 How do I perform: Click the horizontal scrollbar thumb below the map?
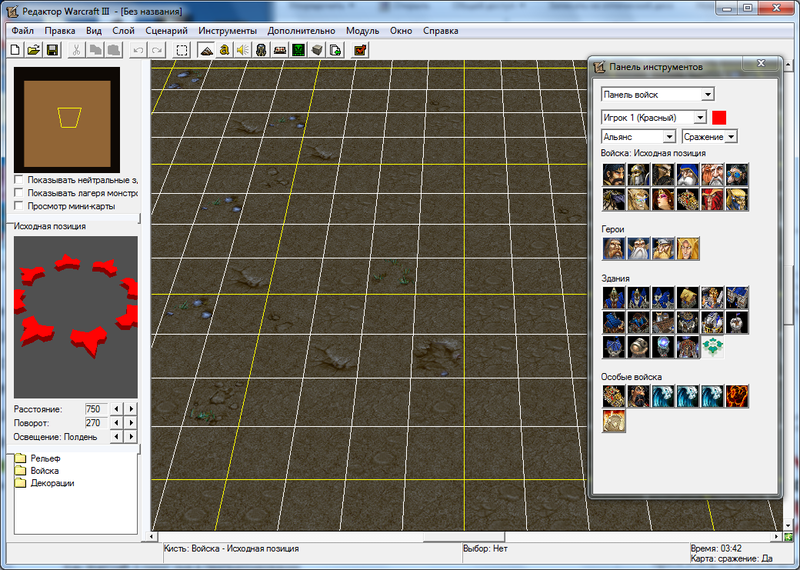(x=464, y=537)
